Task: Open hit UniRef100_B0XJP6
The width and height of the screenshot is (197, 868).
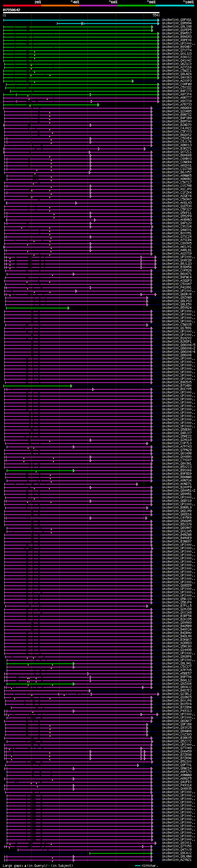Action: 177,700
